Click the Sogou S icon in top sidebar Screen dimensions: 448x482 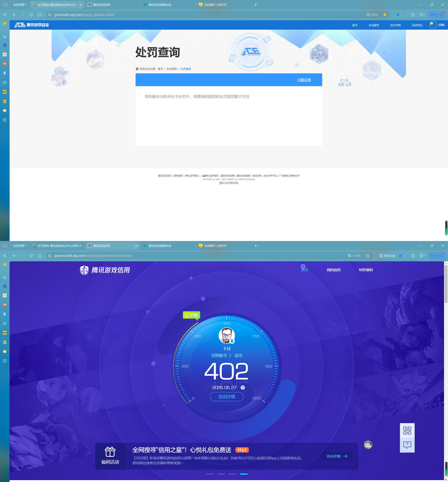pyautogui.click(x=5, y=54)
